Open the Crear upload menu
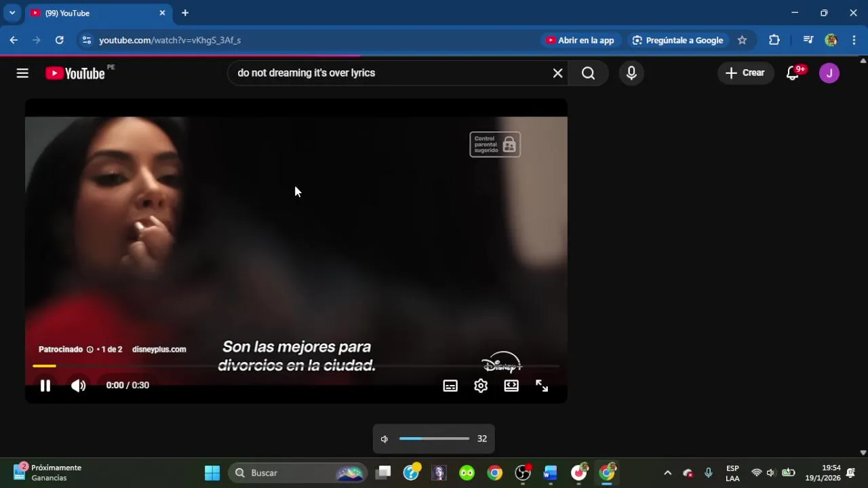The height and width of the screenshot is (488, 868). [745, 73]
